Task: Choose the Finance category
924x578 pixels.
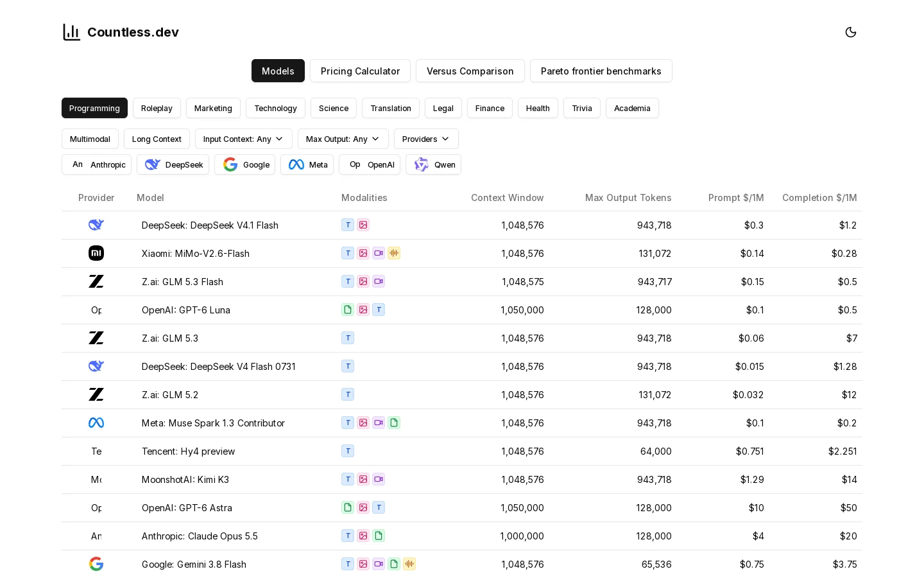Action: (490, 108)
